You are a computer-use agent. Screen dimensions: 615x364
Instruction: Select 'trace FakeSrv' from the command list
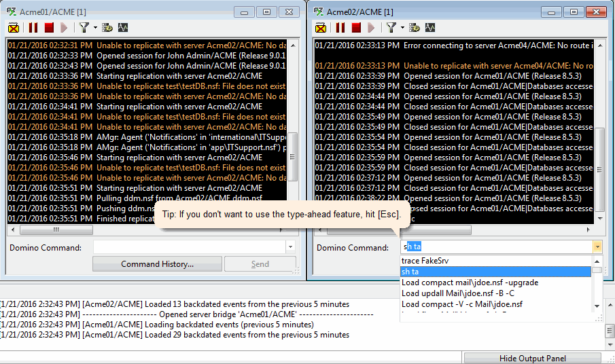click(425, 261)
